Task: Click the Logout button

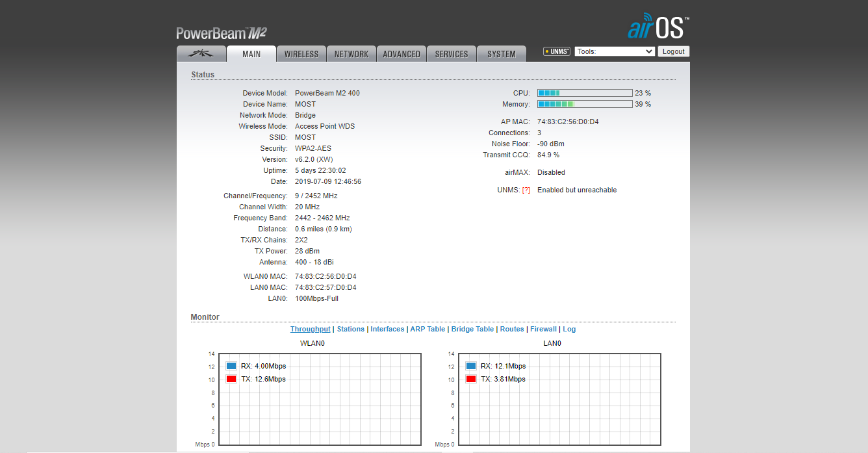Action: [674, 51]
